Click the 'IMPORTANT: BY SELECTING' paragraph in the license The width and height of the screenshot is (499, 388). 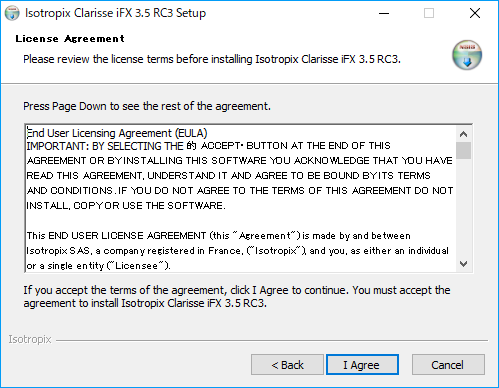pyautogui.click(x=240, y=175)
